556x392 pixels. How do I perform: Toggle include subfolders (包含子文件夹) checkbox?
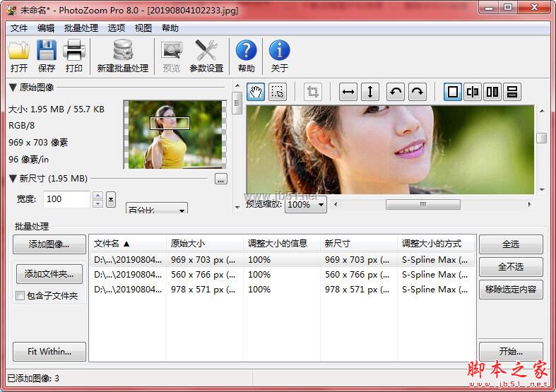point(20,296)
